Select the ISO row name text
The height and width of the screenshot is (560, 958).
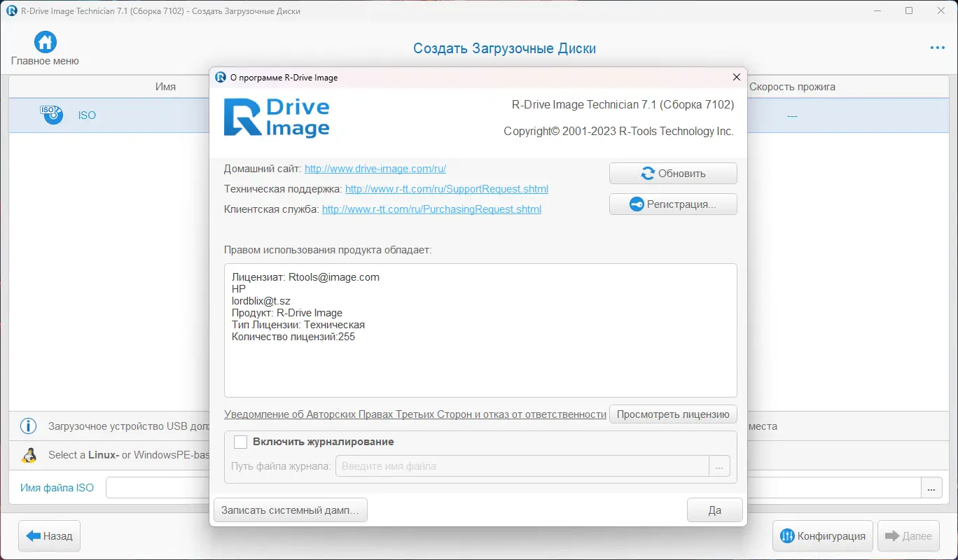[87, 115]
